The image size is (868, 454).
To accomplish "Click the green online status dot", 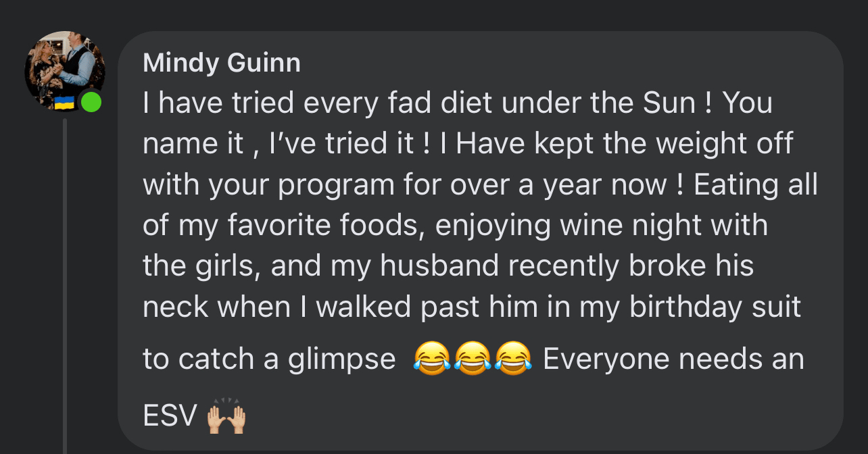I will [91, 102].
